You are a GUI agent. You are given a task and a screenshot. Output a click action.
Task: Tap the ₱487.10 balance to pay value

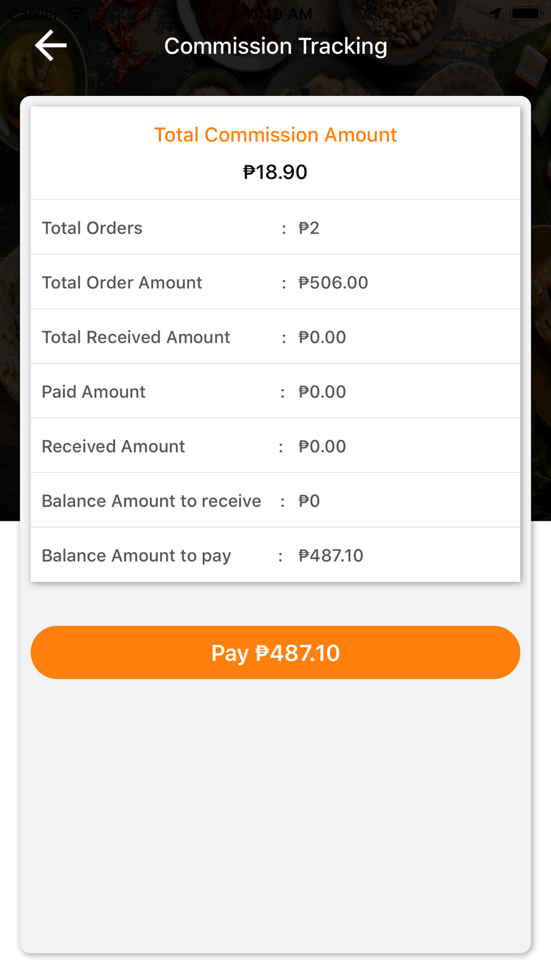(x=331, y=556)
